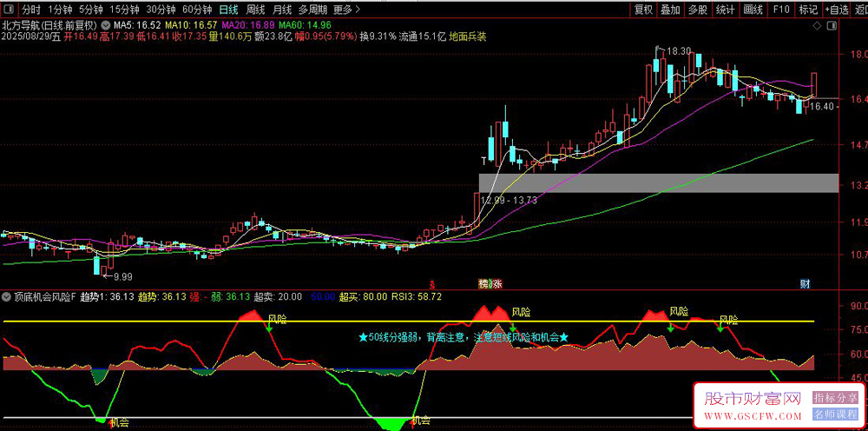Add stock with the +自选 button
This screenshot has width=868, height=431.
(x=837, y=10)
